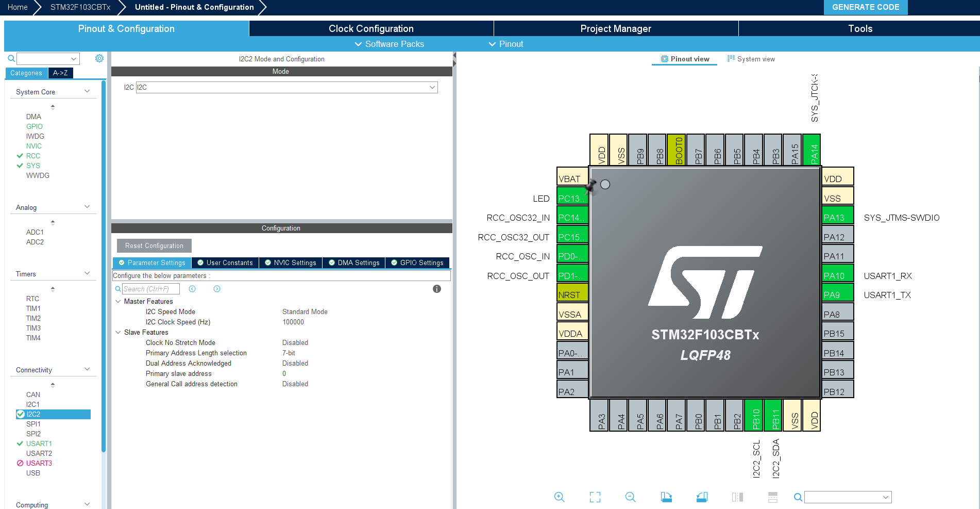Click the search magnifier in the left sidebar
Viewport: 980px width, 509px height.
click(x=10, y=58)
